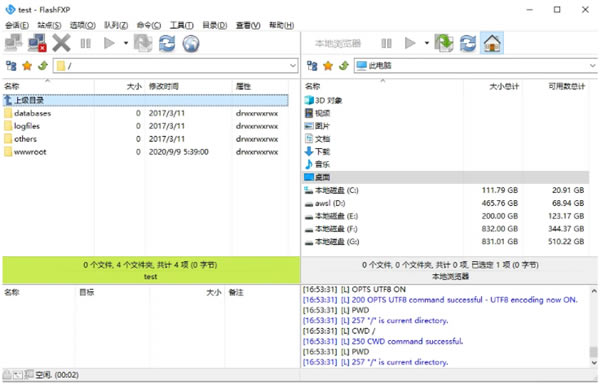The width and height of the screenshot is (600, 384).
Task: Click the Abort X icon in left toolbar
Action: 61,43
